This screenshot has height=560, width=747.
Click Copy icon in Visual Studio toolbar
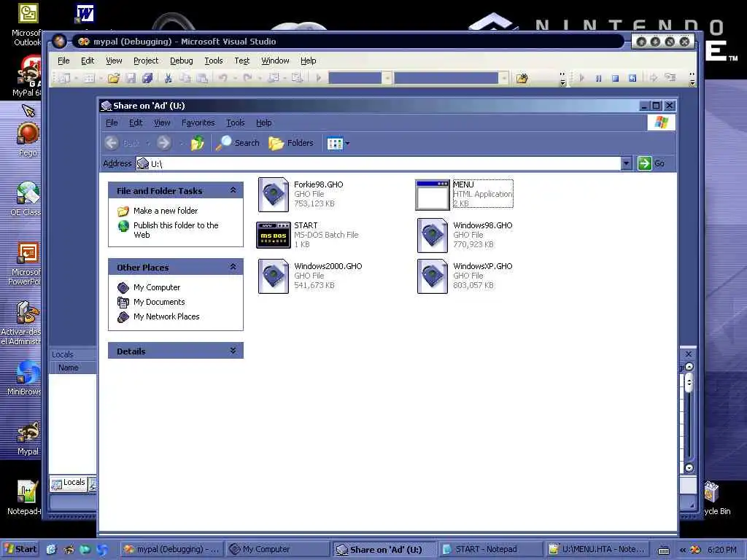pos(185,77)
